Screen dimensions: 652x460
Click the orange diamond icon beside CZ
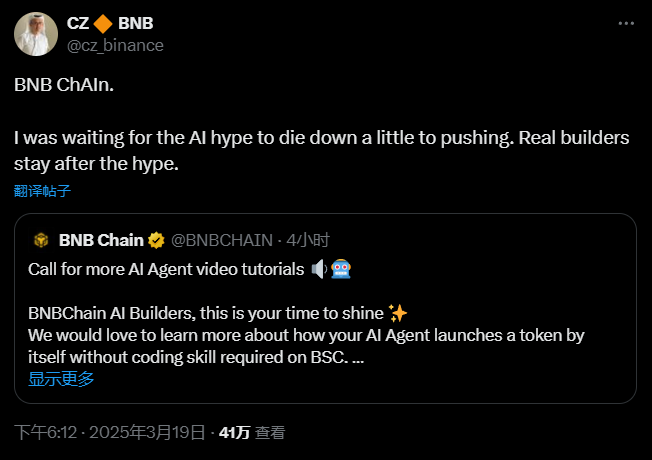coord(101,24)
